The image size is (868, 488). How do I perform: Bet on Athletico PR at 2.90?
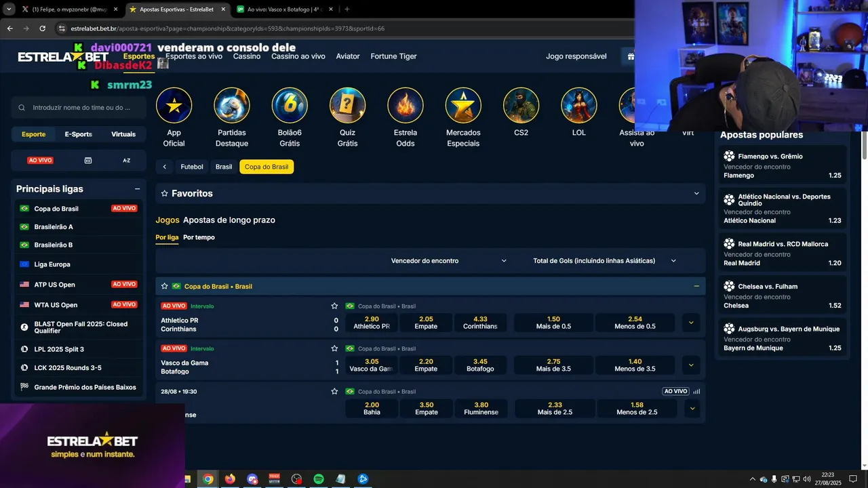point(372,323)
